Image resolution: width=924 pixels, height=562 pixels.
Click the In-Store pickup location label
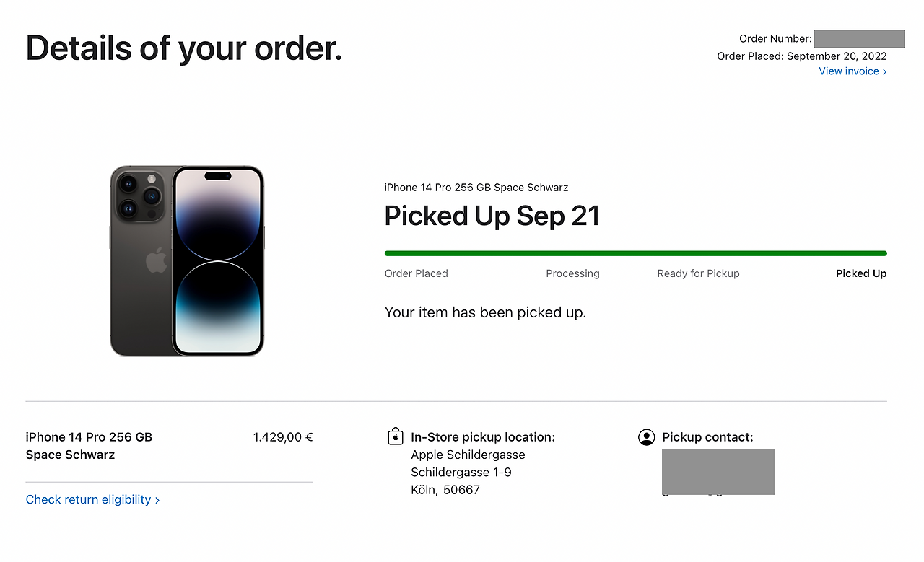pos(483,437)
